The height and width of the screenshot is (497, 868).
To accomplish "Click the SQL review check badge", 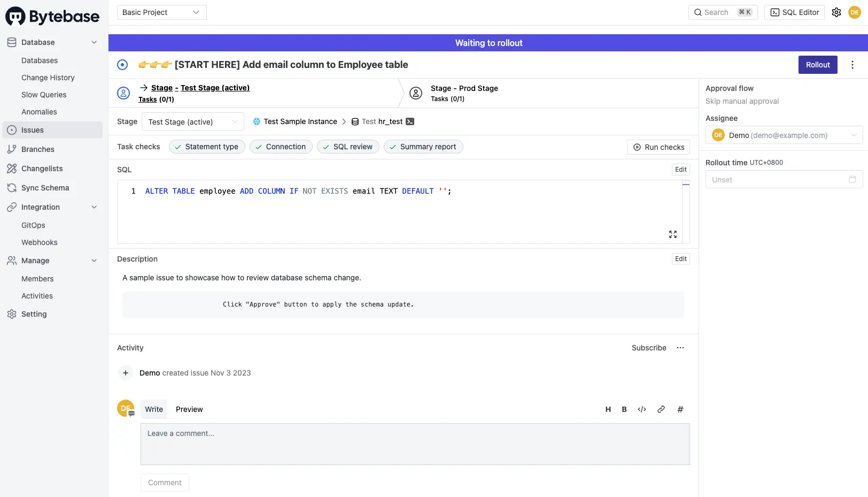I will [348, 147].
